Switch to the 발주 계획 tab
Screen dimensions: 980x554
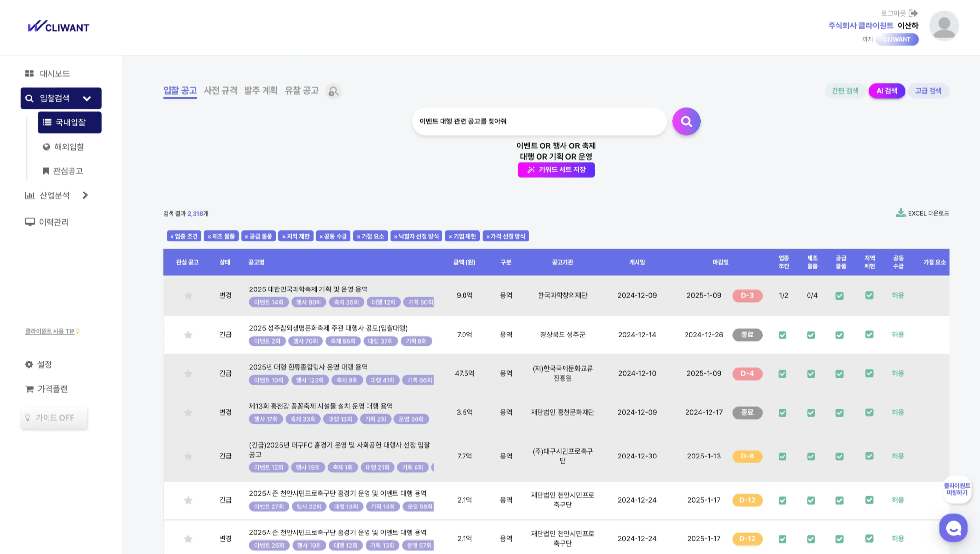click(261, 91)
